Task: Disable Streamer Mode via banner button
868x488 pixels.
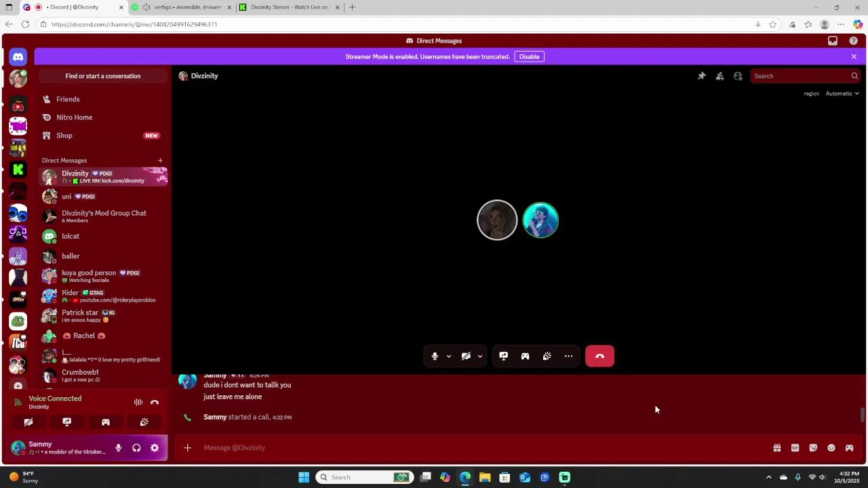Action: 530,57
